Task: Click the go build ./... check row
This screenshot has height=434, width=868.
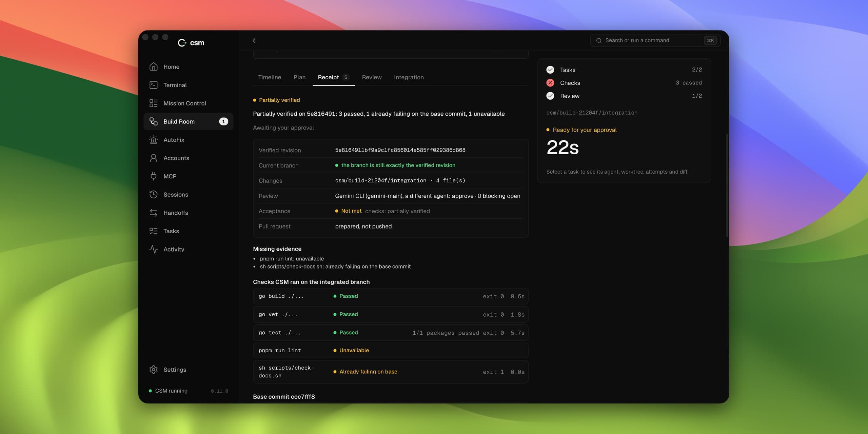Action: (x=390, y=296)
